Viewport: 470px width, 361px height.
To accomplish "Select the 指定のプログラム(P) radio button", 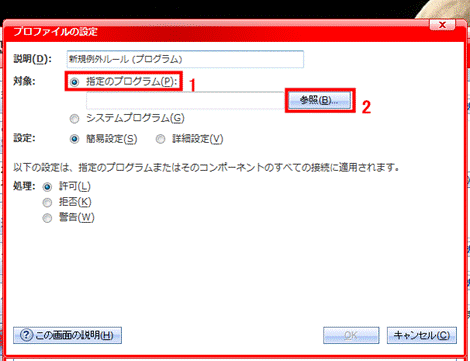I will 74,82.
